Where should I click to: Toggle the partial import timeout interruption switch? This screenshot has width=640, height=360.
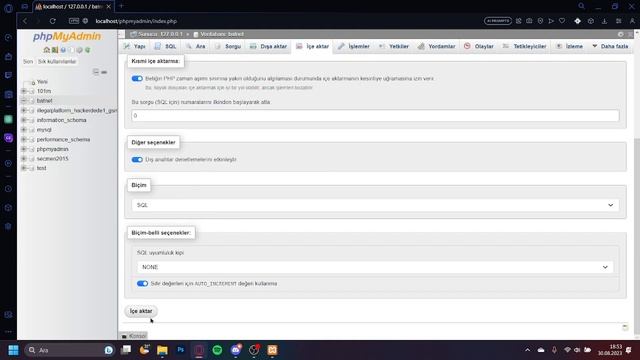point(137,78)
